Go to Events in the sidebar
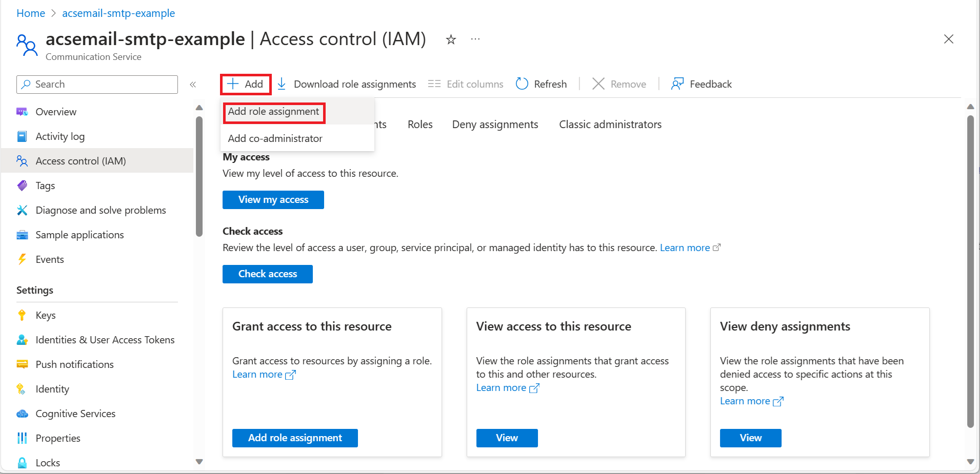The image size is (980, 474). [50, 259]
